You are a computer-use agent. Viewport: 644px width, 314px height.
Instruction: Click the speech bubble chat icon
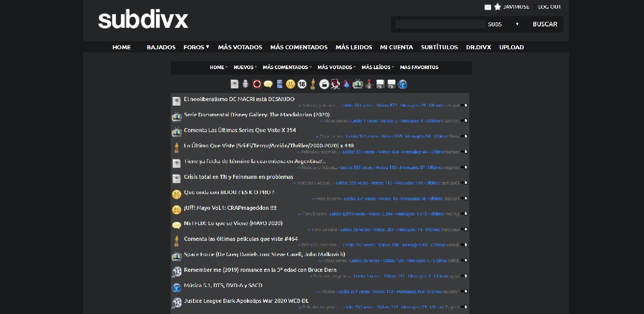[x=268, y=84]
